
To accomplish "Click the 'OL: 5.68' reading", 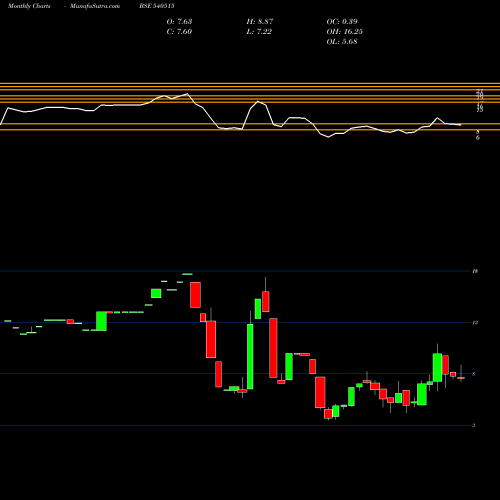I will point(342,42).
